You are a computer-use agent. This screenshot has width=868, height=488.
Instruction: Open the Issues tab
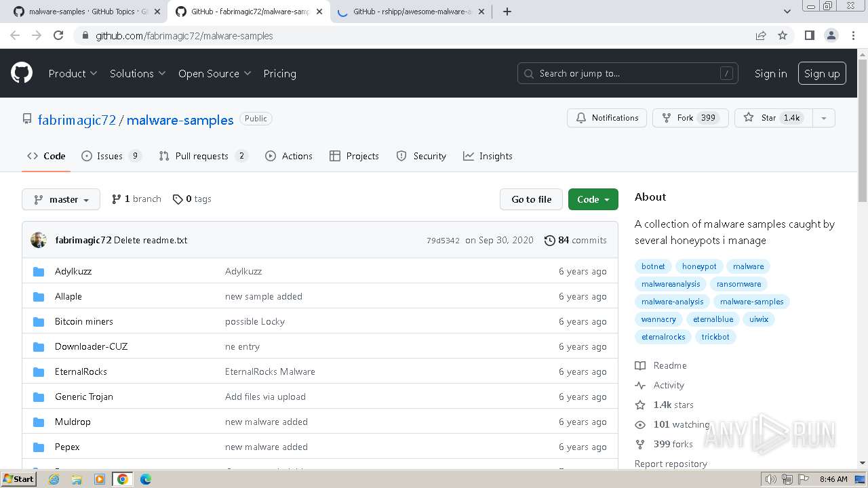[111, 156]
